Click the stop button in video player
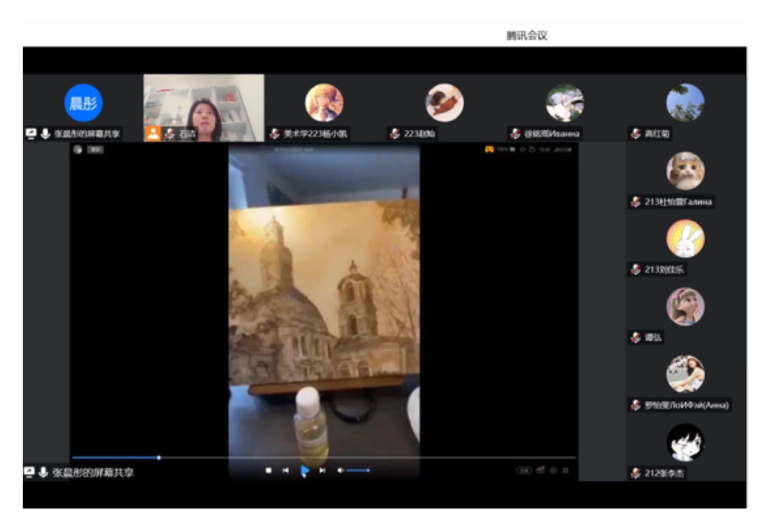 [x=269, y=471]
